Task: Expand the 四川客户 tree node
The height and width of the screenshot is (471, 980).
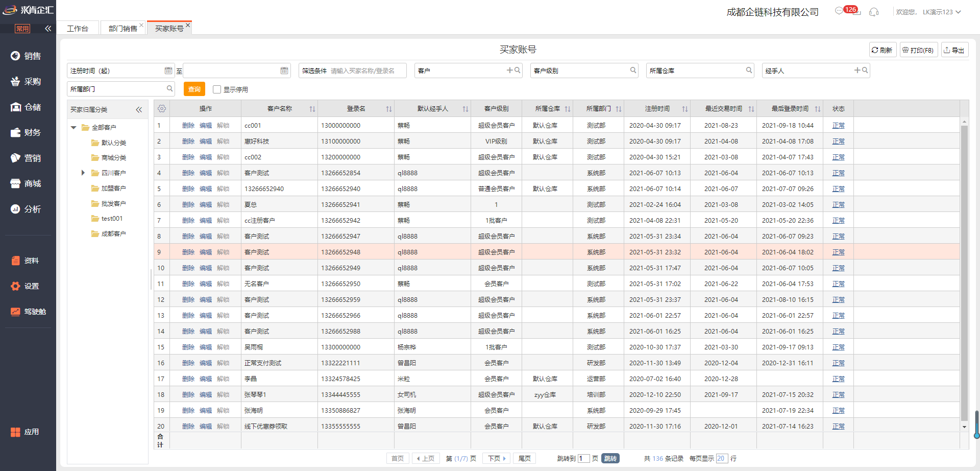Action: (x=83, y=173)
